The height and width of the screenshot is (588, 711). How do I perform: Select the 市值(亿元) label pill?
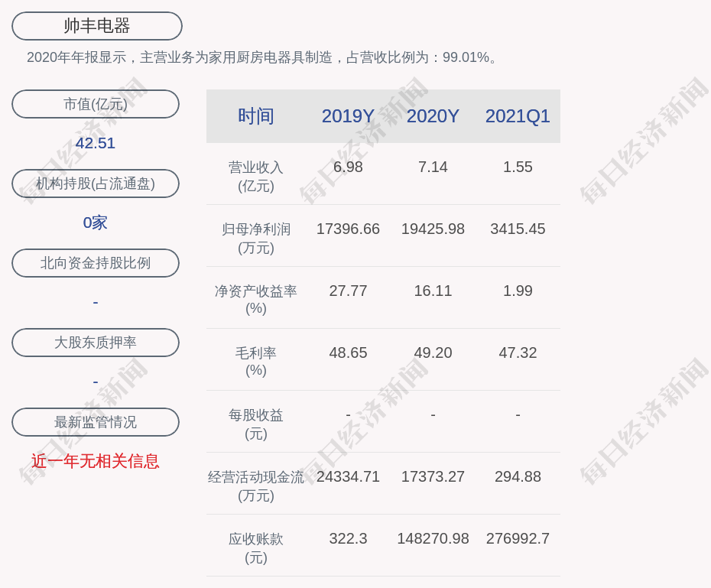pyautogui.click(x=96, y=104)
